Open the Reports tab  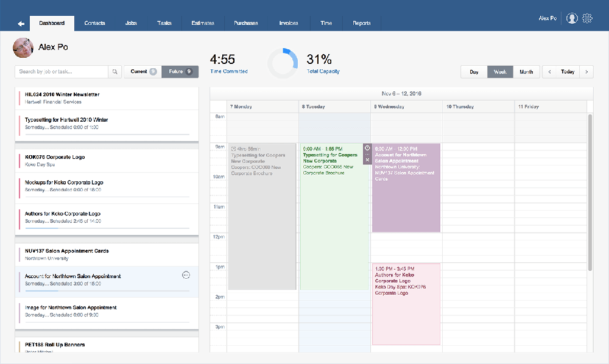point(362,23)
